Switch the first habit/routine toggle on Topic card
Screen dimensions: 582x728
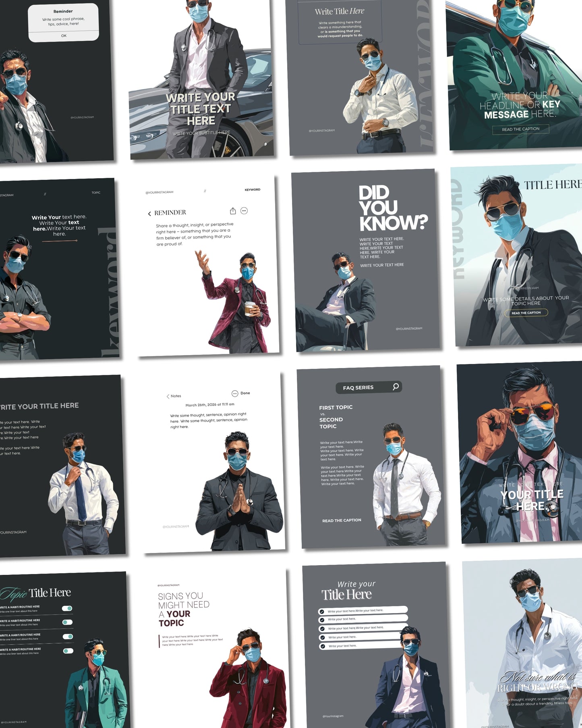point(67,608)
